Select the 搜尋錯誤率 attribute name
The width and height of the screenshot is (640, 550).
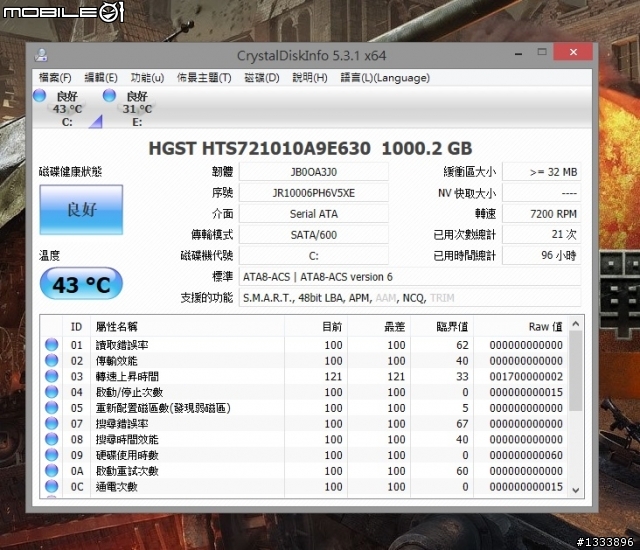(122, 424)
